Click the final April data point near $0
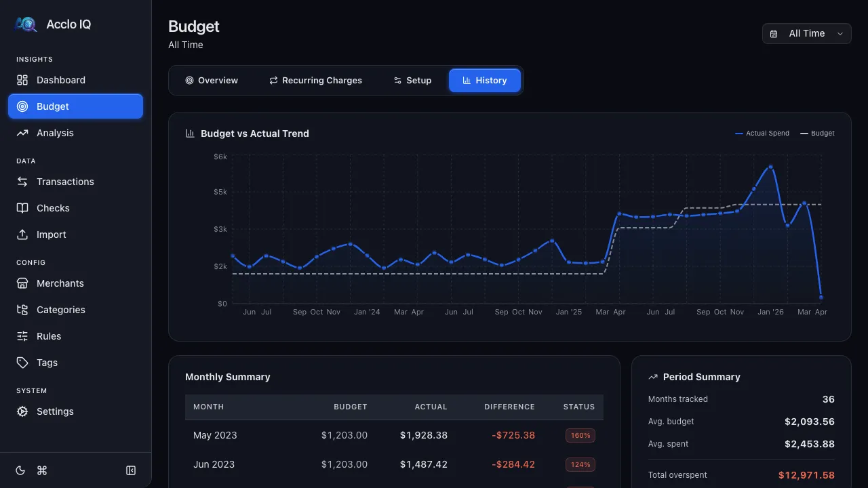 coord(821,297)
